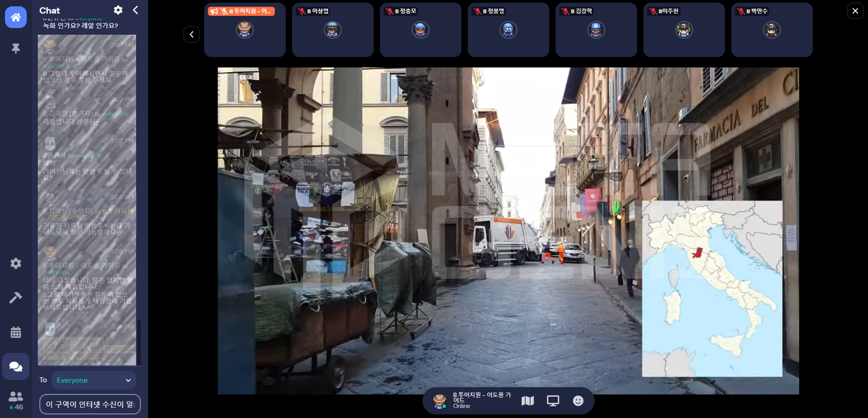Select the B 박만수 participant tile
Screen dimensions: 868x418
(772, 30)
